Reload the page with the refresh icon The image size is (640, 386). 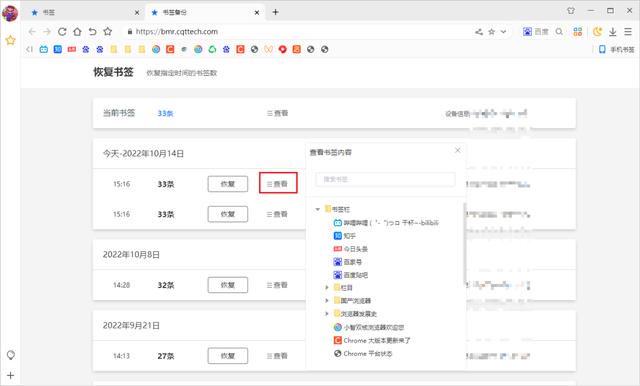tap(62, 31)
